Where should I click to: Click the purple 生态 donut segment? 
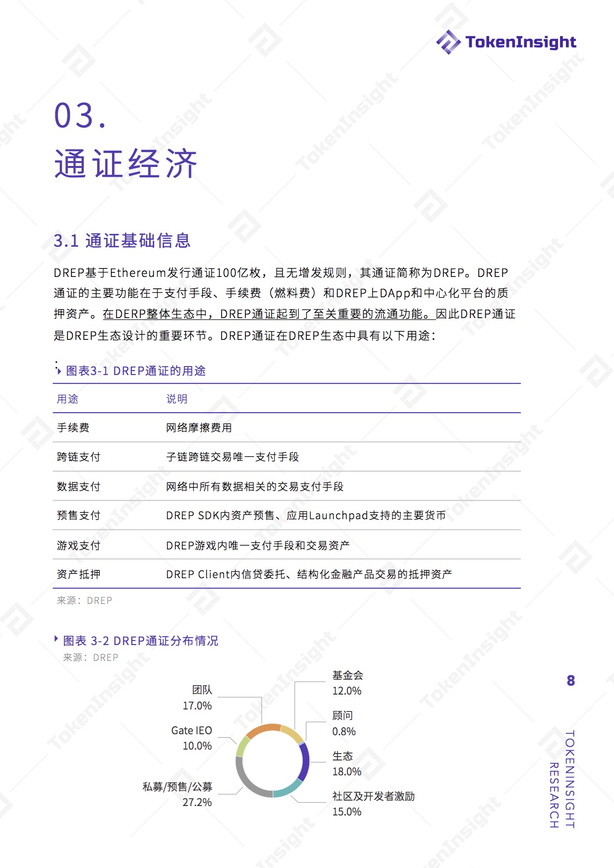tap(305, 761)
